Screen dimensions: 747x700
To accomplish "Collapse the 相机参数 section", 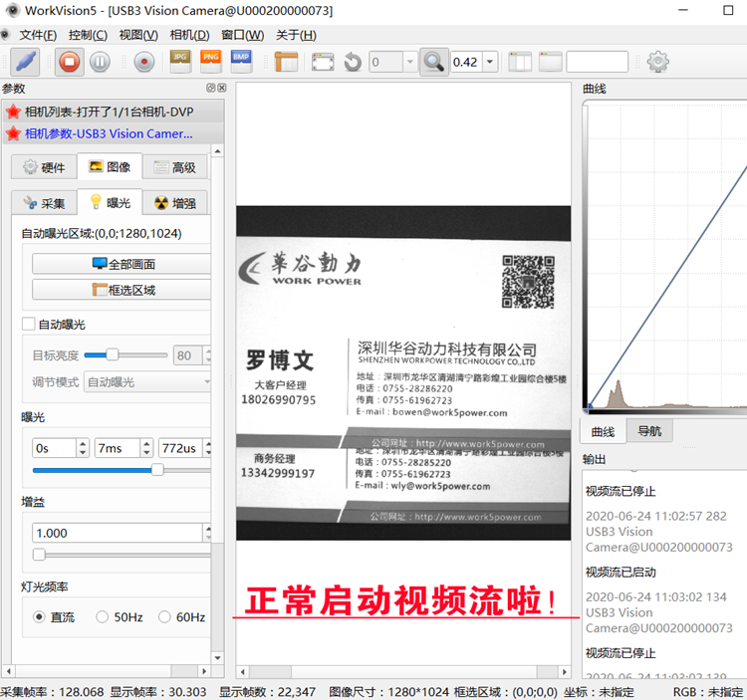I will (x=114, y=133).
